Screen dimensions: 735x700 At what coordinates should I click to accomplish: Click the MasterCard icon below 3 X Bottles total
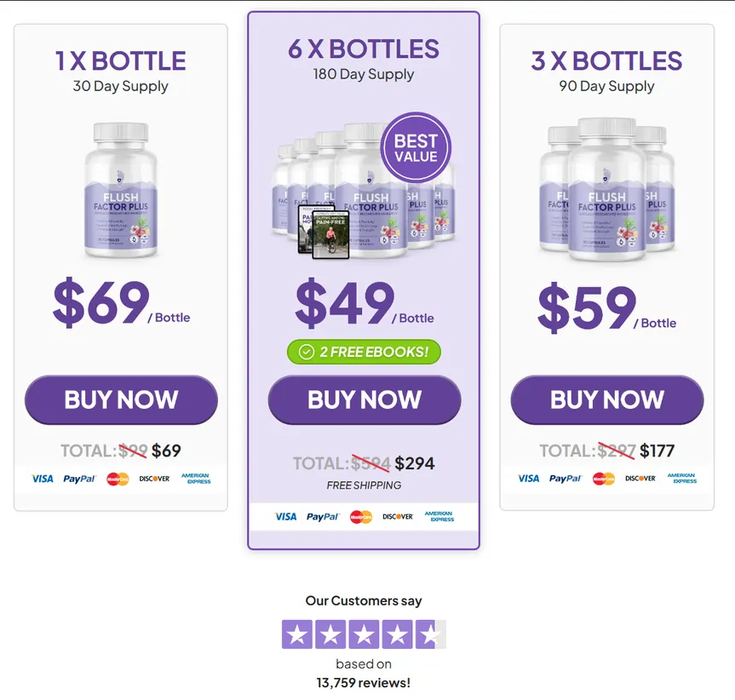click(x=603, y=479)
